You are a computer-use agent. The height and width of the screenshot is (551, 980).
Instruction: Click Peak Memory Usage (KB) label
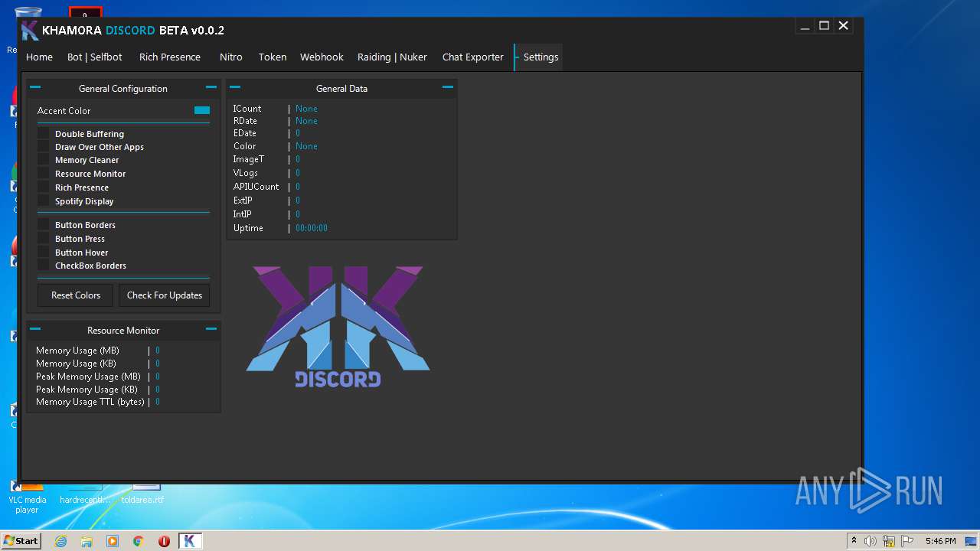pyautogui.click(x=87, y=390)
